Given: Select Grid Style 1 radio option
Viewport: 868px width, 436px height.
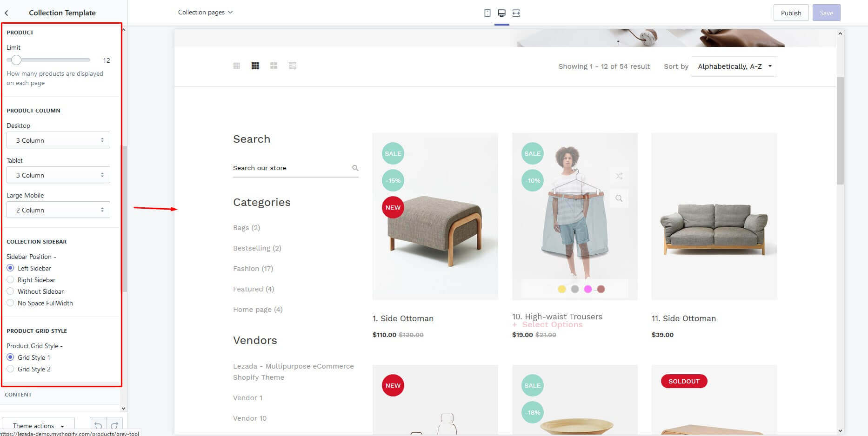Looking at the screenshot, I should coord(10,357).
